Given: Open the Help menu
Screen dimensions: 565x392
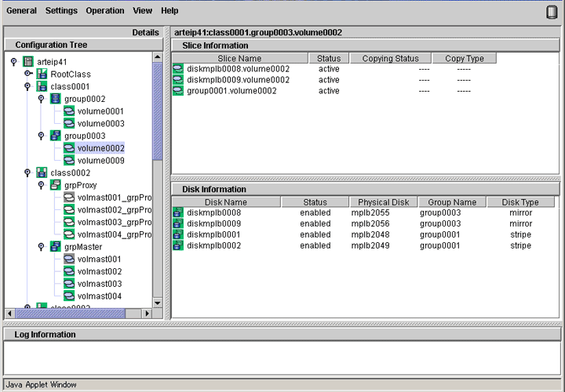Looking at the screenshot, I should click(x=169, y=11).
